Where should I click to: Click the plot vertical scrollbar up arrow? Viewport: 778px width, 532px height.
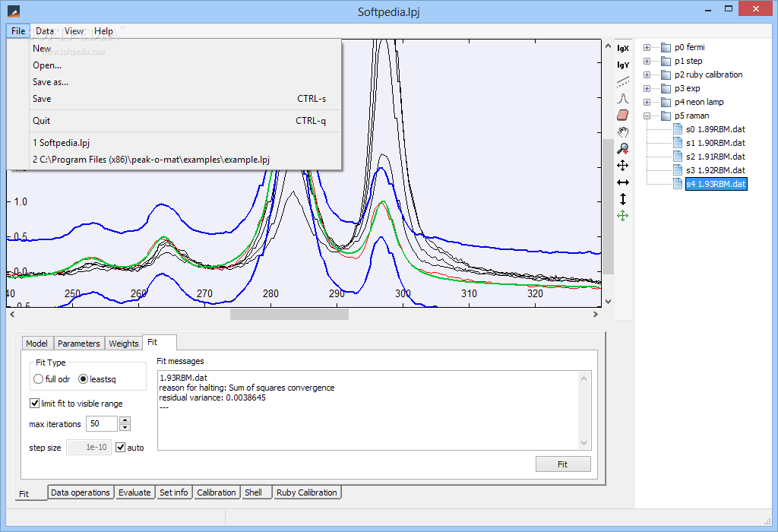click(x=609, y=46)
